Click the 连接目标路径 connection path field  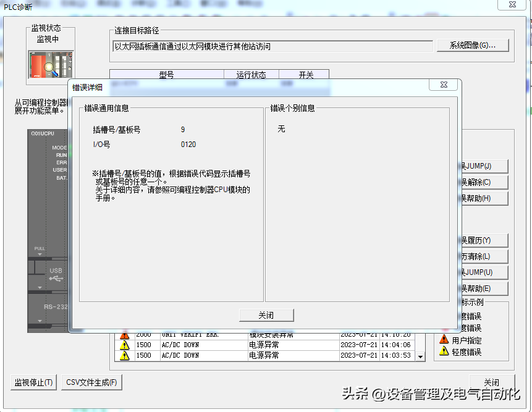click(272, 46)
